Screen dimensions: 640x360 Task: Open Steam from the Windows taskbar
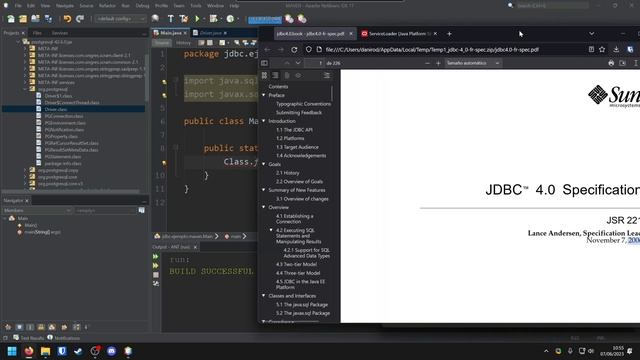(78, 351)
